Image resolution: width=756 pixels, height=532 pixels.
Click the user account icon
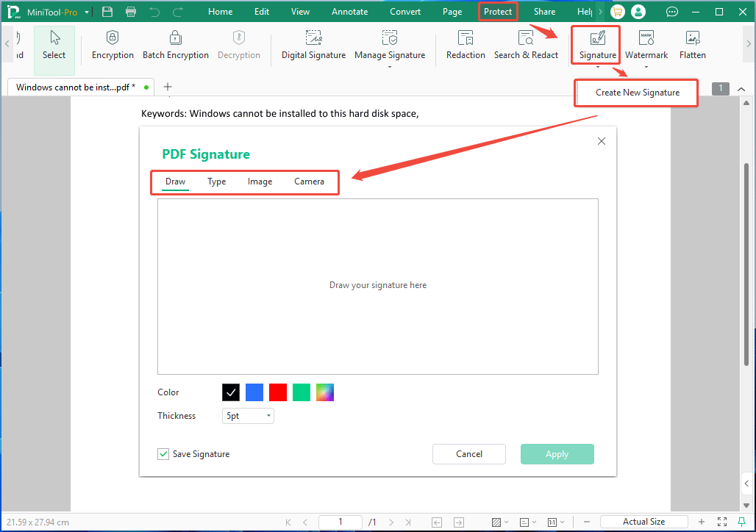click(638, 11)
